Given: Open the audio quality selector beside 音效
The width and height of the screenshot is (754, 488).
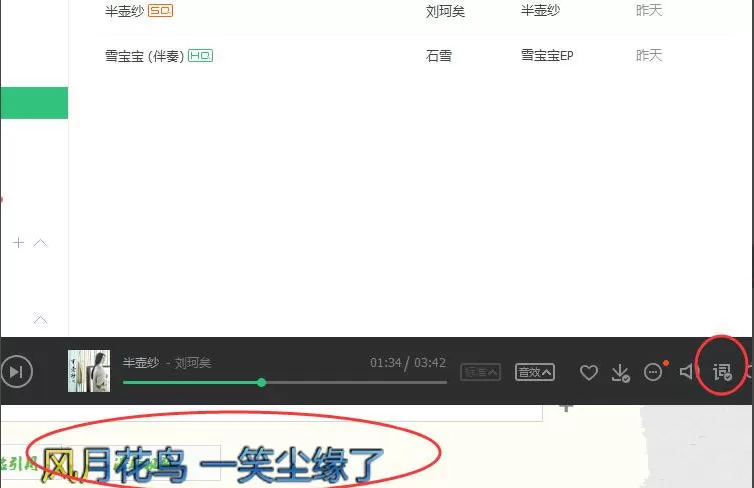Looking at the screenshot, I should pyautogui.click(x=480, y=372).
